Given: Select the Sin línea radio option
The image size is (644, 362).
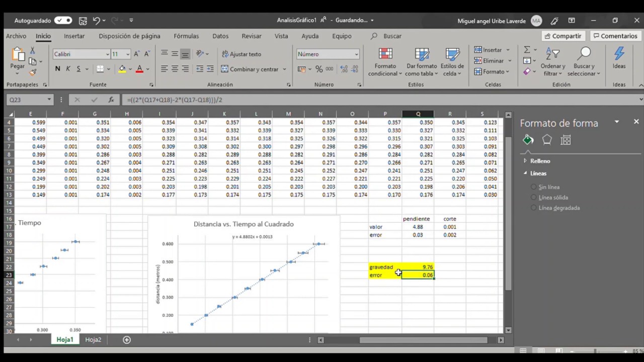Looking at the screenshot, I should point(534,187).
